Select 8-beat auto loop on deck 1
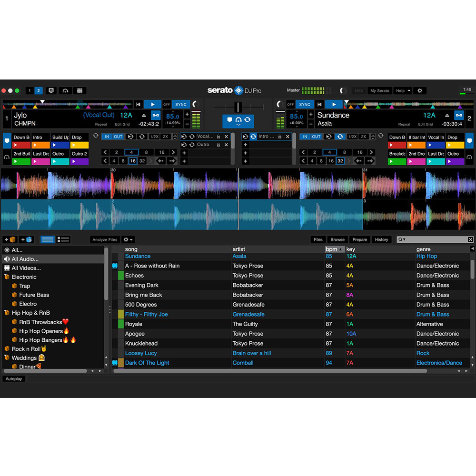This screenshot has width=476, height=476. coord(146,152)
